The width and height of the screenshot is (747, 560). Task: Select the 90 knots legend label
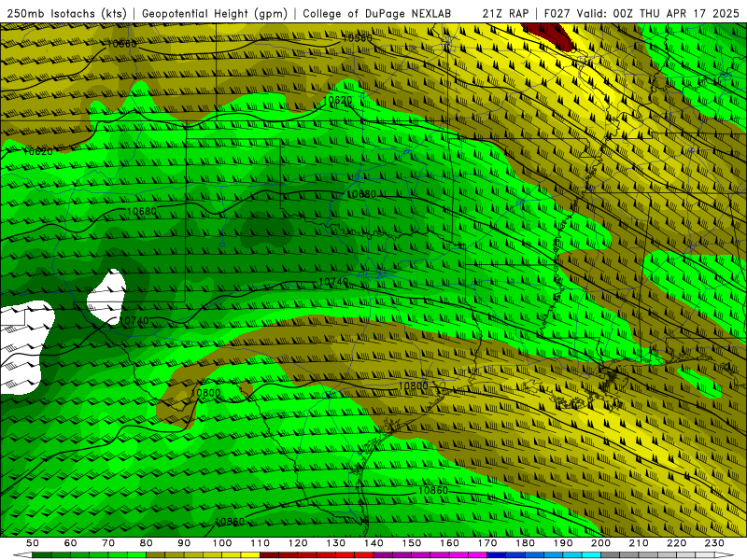click(x=184, y=543)
